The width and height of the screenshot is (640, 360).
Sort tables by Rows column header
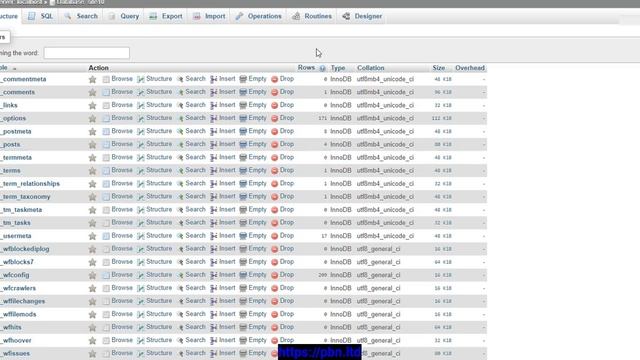click(x=306, y=67)
